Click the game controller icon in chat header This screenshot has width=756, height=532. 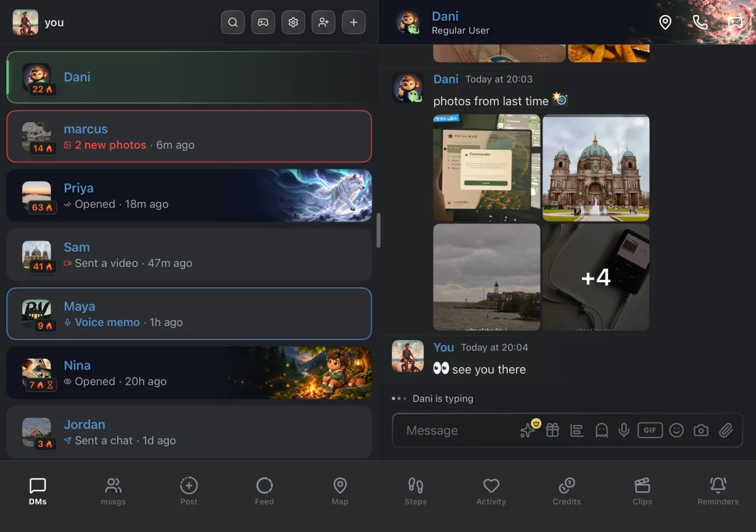(x=735, y=23)
